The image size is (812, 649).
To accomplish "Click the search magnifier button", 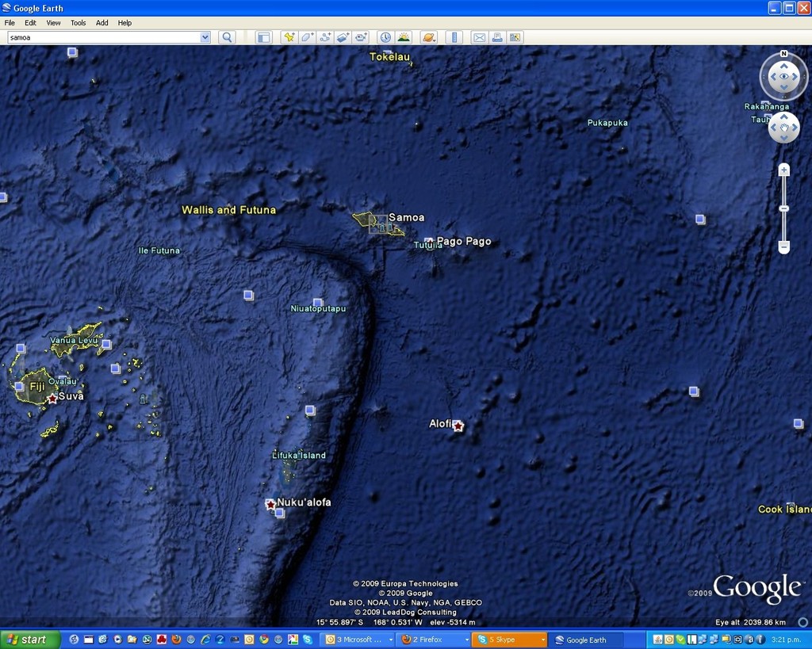I will (227, 37).
